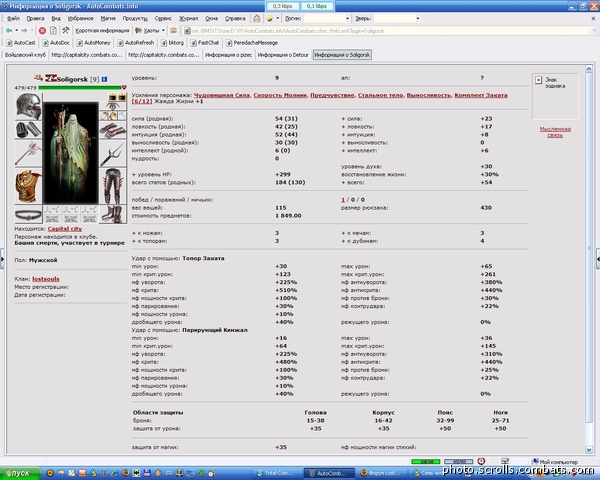Open the Стальное тело link

pyautogui.click(x=381, y=95)
